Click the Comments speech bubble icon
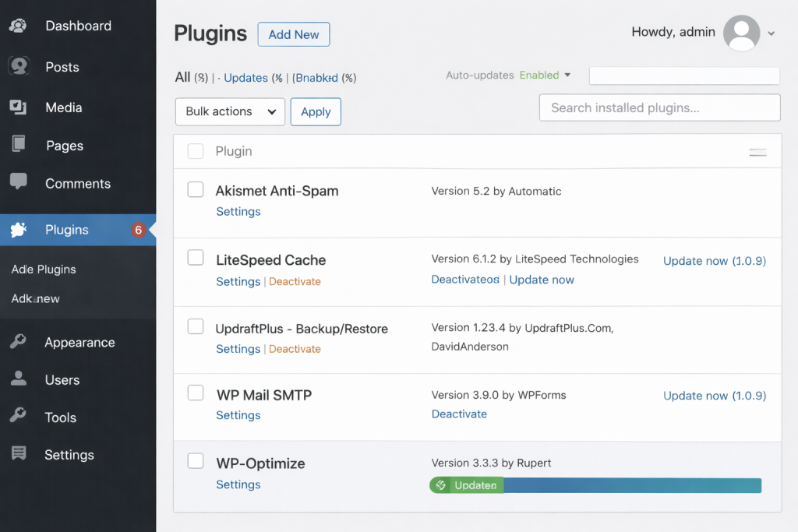 coord(19,181)
